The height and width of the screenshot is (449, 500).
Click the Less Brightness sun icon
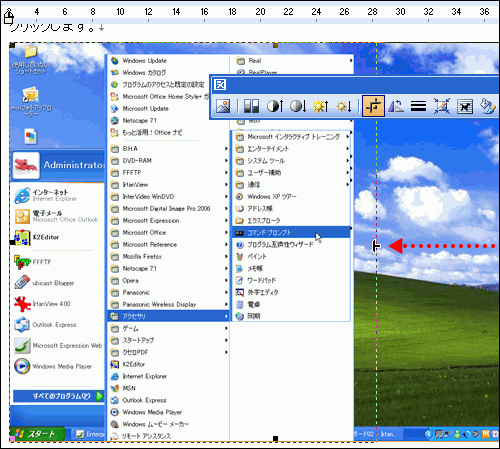click(x=344, y=106)
